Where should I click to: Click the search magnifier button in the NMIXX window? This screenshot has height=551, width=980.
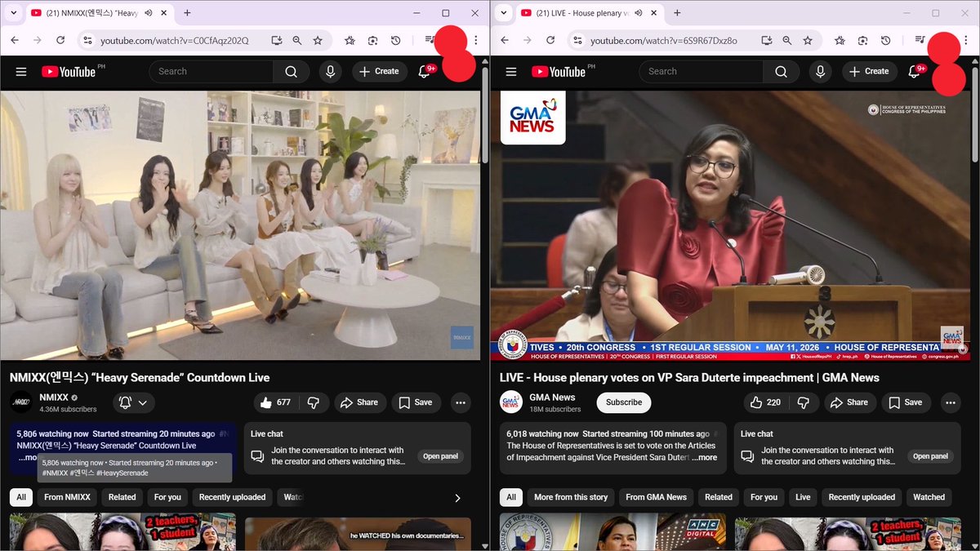pyautogui.click(x=292, y=72)
